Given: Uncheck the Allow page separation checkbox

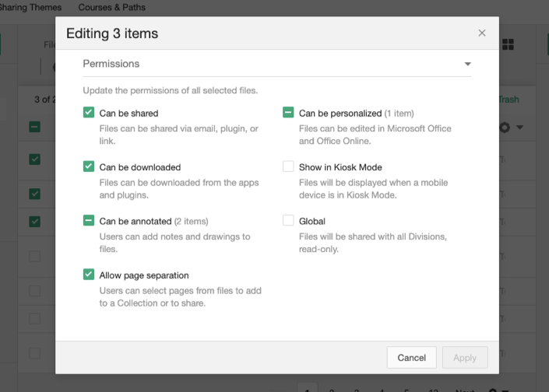Looking at the screenshot, I should pos(89,275).
